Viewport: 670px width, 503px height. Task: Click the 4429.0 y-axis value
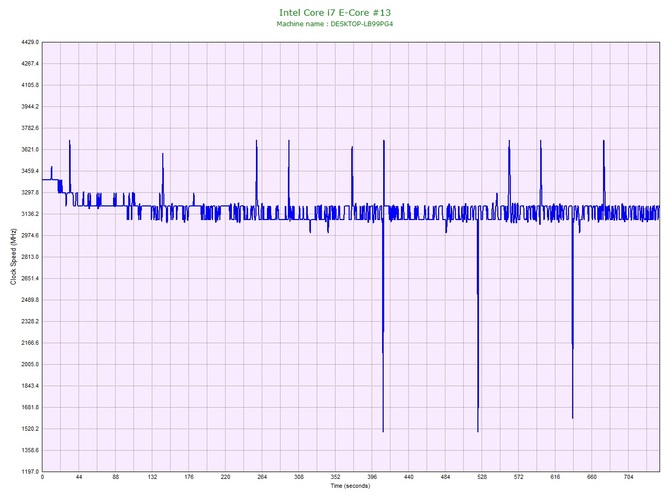coord(30,42)
